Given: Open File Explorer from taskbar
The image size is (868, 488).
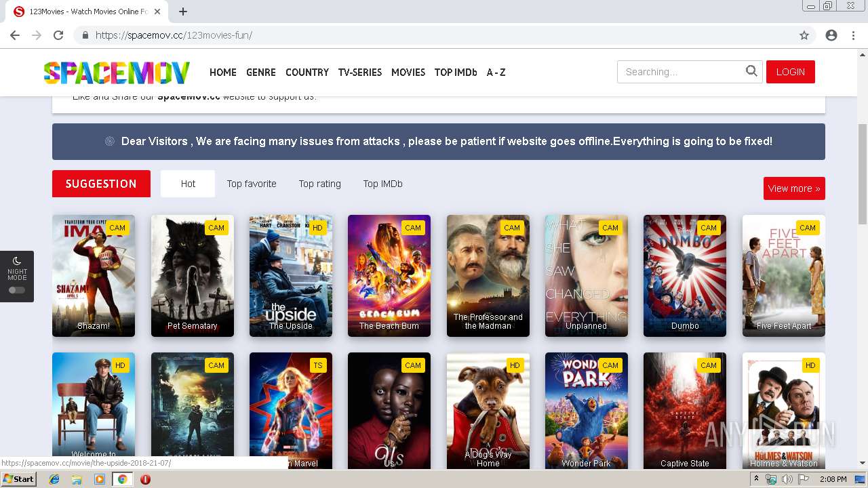Looking at the screenshot, I should pyautogui.click(x=77, y=479).
